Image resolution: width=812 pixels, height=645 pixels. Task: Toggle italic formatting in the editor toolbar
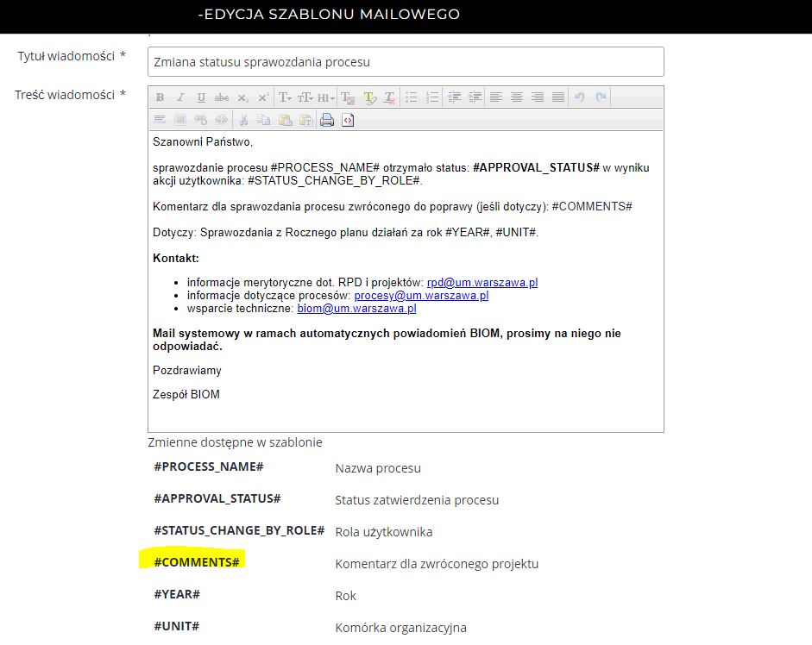(x=180, y=97)
